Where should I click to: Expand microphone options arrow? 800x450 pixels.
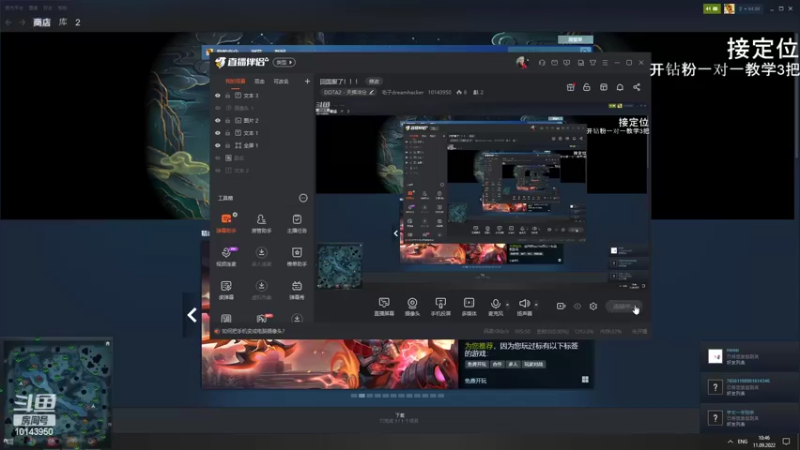507,305
